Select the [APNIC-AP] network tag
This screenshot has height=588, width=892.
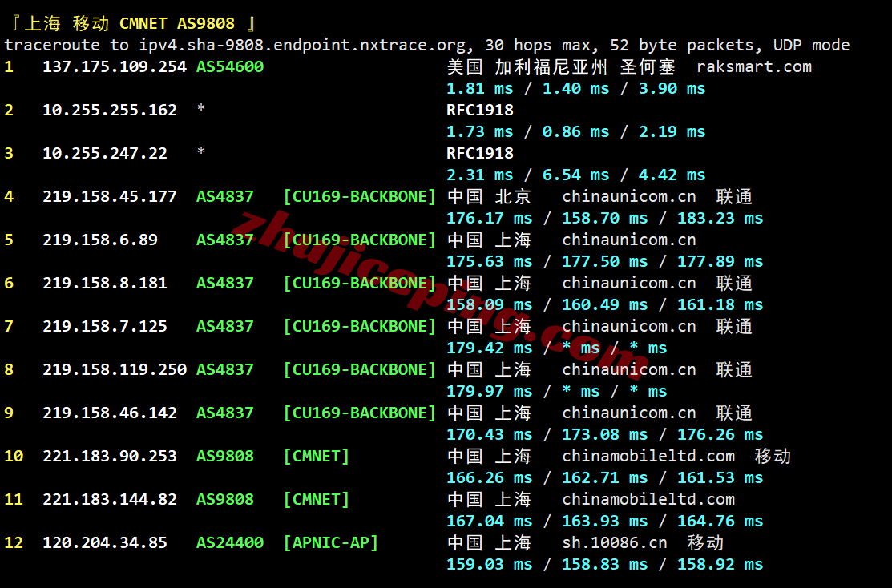pos(330,543)
